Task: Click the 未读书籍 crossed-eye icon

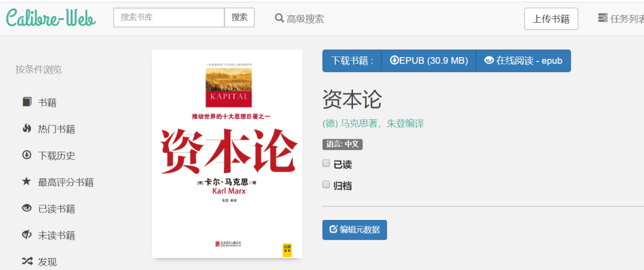Action: tap(27, 235)
